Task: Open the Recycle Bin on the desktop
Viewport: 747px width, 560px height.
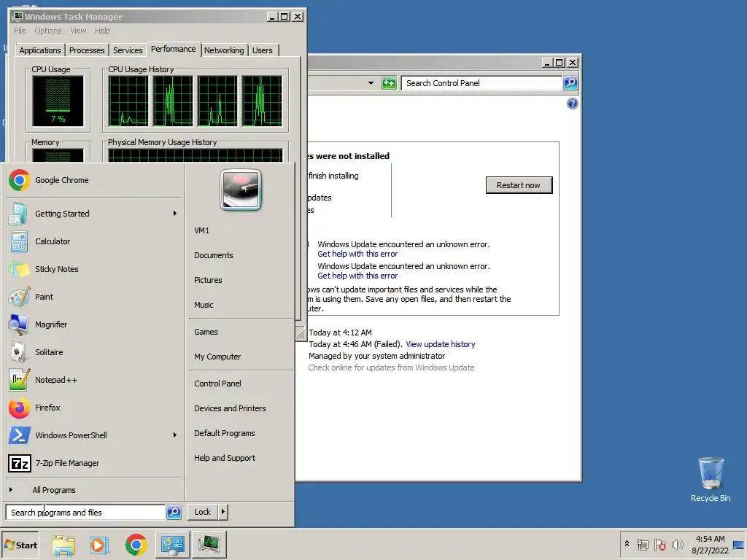Action: (x=711, y=479)
